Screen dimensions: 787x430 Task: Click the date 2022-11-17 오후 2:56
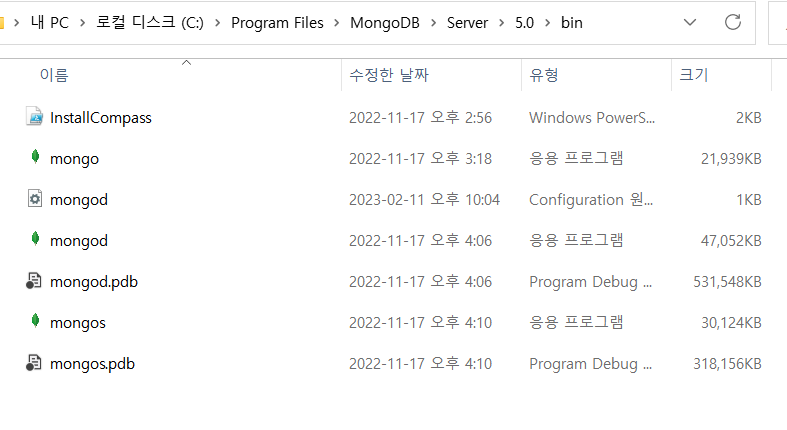coord(420,118)
